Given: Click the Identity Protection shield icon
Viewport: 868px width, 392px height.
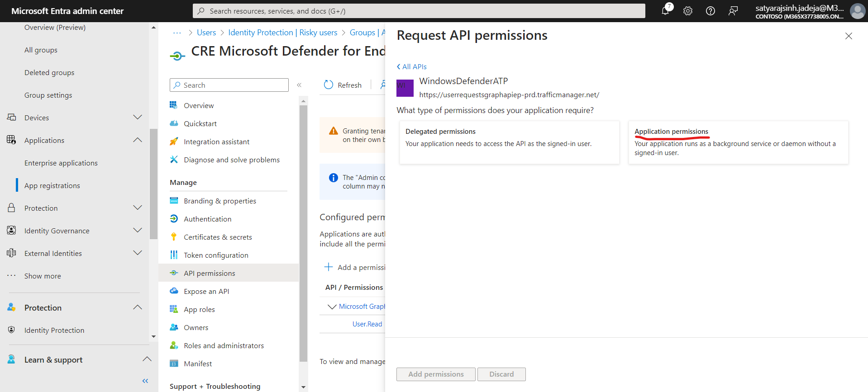Looking at the screenshot, I should [11, 330].
